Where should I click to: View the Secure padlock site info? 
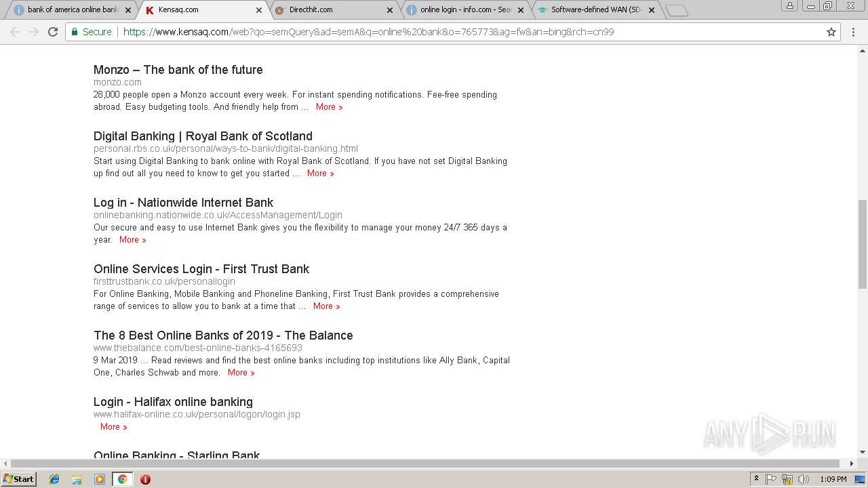click(91, 32)
